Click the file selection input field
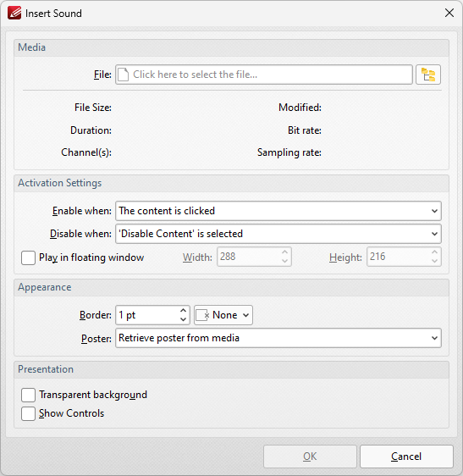Image resolution: width=463 pixels, height=476 pixels. [263, 75]
